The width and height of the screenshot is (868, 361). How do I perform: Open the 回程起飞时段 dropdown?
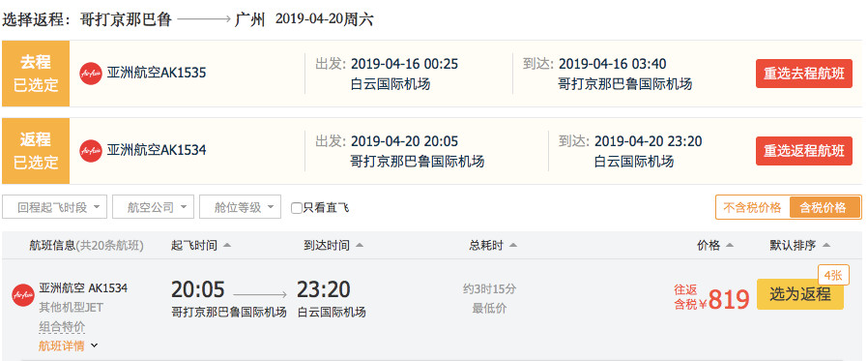pyautogui.click(x=54, y=207)
